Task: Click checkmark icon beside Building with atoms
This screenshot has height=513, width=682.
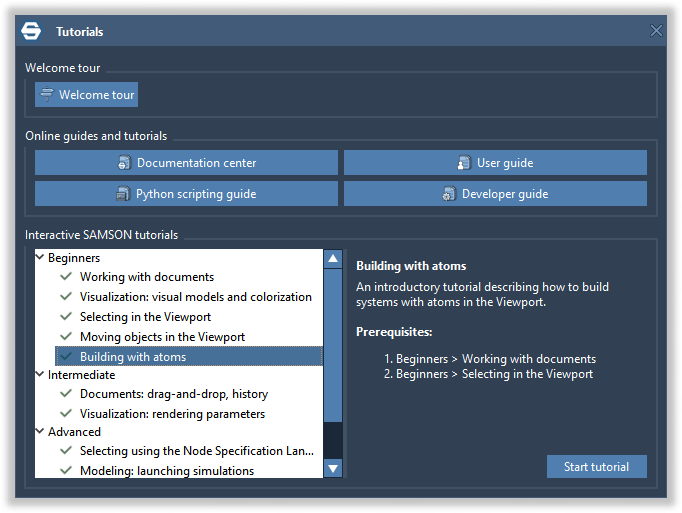Action: [x=66, y=357]
